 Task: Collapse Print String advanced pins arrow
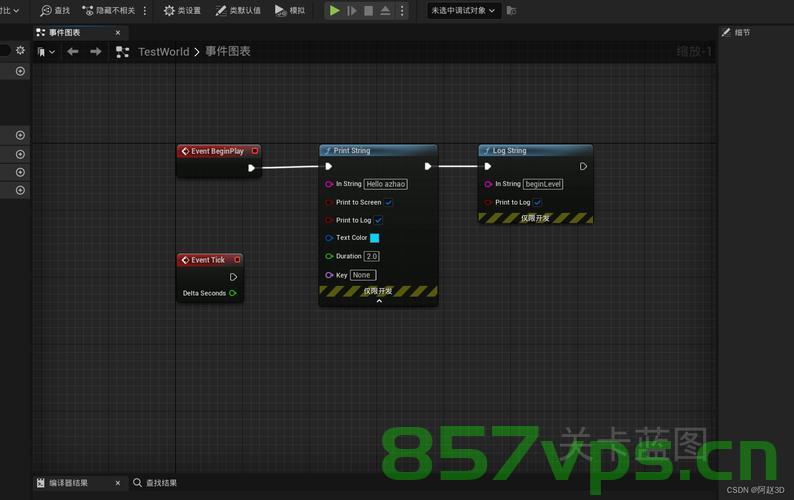[x=379, y=301]
